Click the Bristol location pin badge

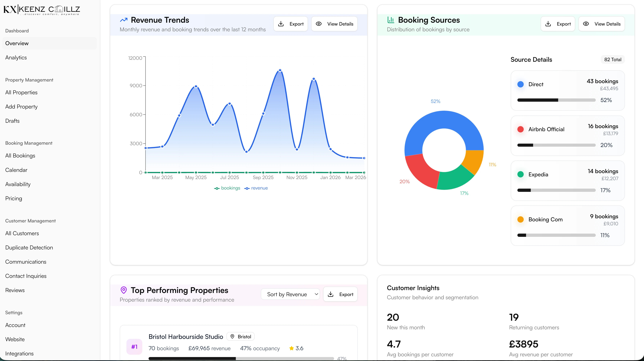[x=240, y=337]
